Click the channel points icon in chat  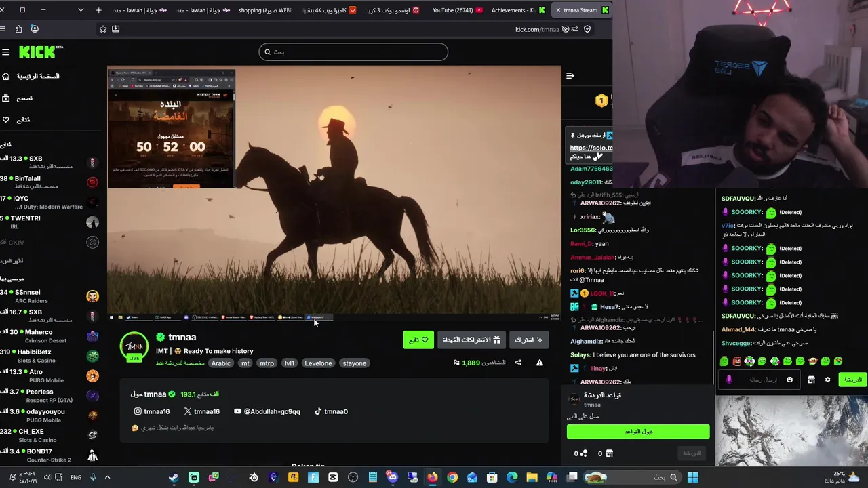pos(584,453)
